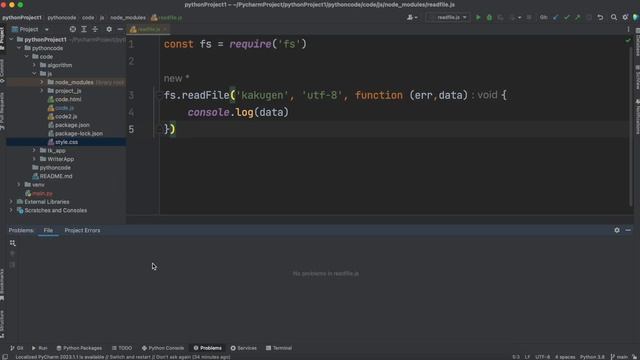Toggle tool window quick access icon in status bar
Screen dimensions: 640x360
coord(5,357)
